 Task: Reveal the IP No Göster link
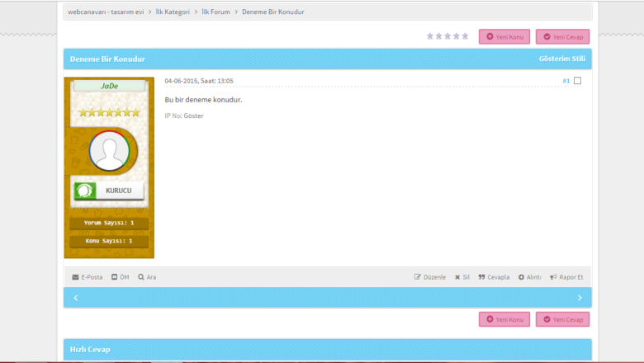coord(193,115)
